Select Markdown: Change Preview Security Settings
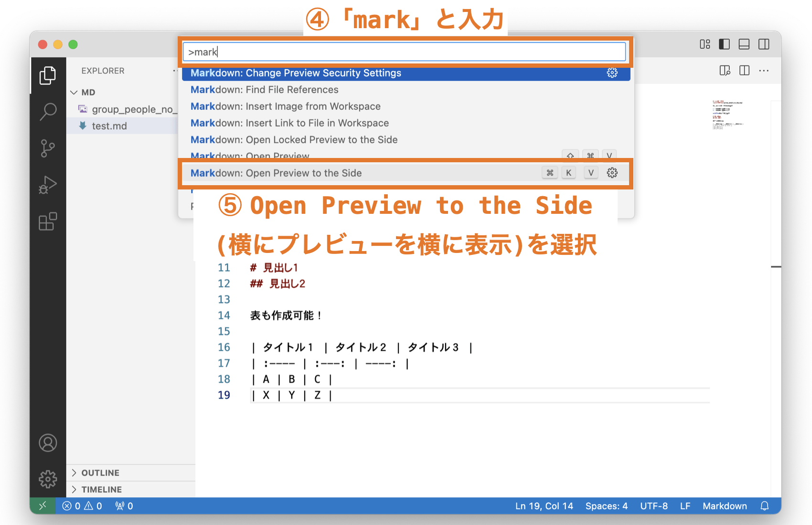The image size is (812, 525). [x=406, y=73]
